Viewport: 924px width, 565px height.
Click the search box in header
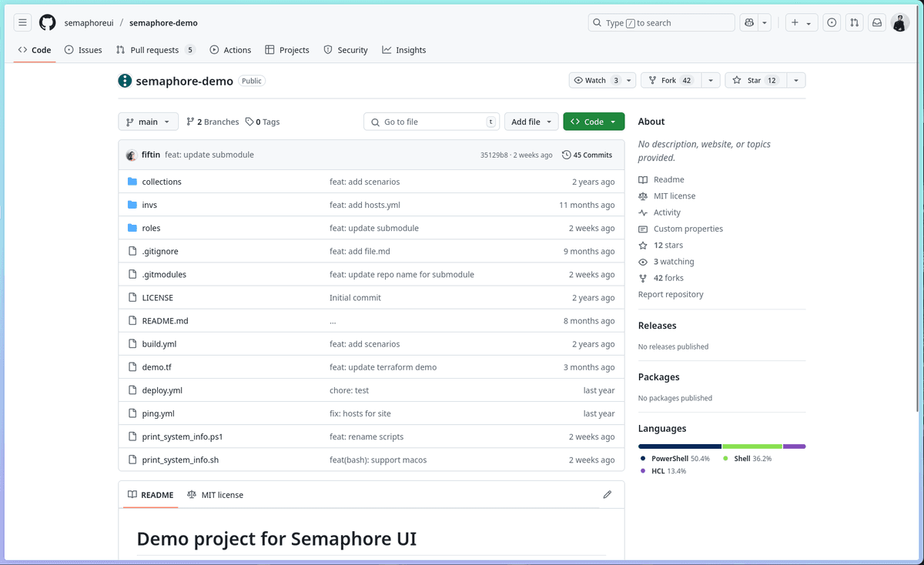click(660, 23)
